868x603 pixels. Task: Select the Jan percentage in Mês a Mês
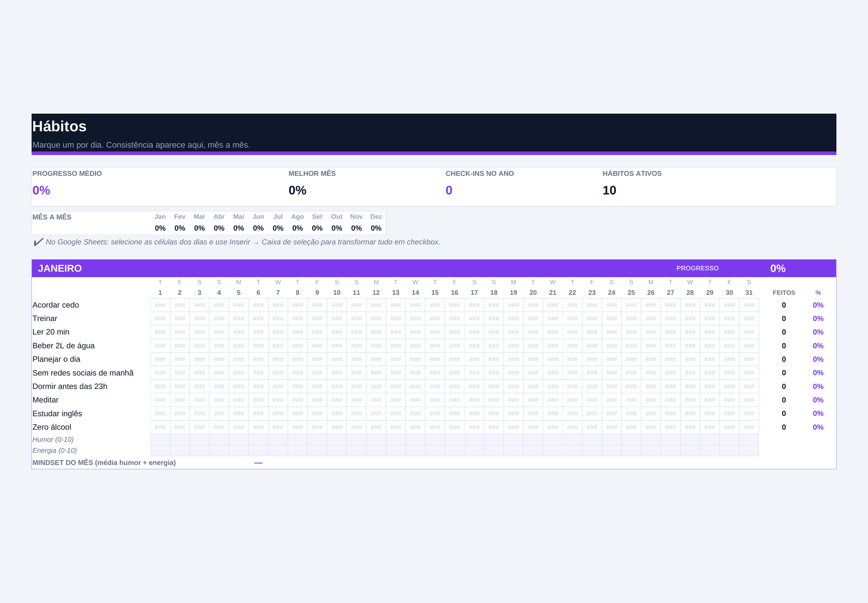160,228
